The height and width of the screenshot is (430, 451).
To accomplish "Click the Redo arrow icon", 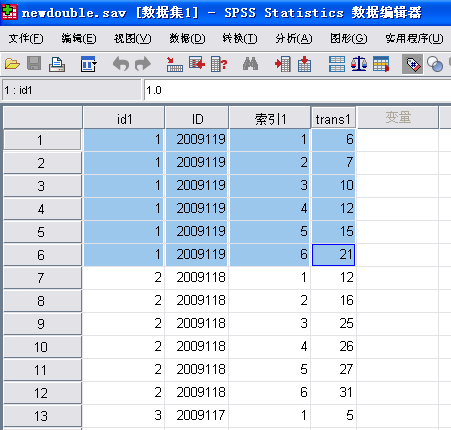I will pyautogui.click(x=143, y=64).
